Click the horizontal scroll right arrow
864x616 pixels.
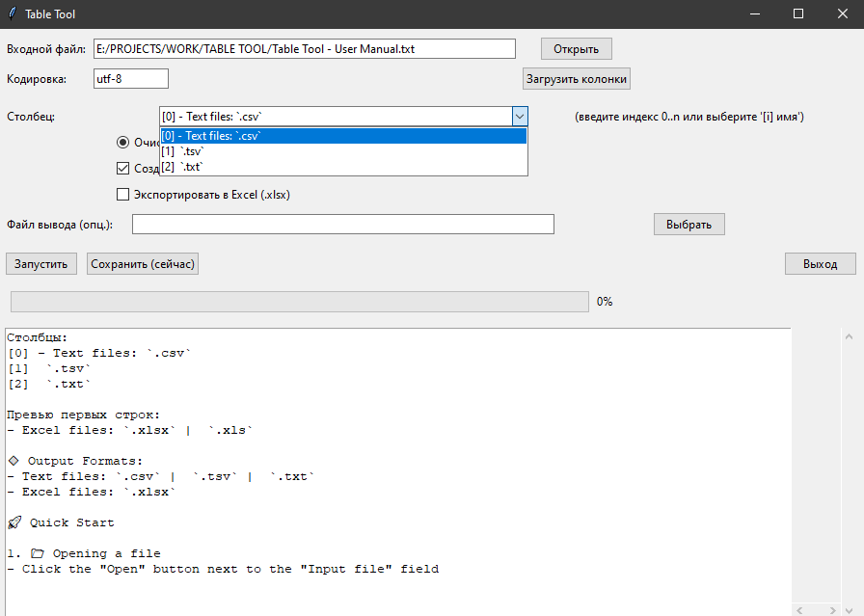tap(834, 609)
